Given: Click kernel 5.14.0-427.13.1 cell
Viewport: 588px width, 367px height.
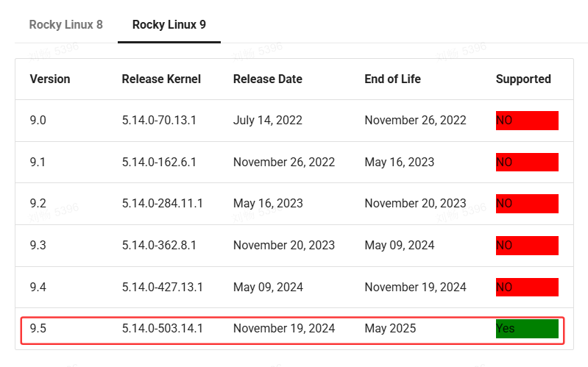Looking at the screenshot, I should coord(162,287).
